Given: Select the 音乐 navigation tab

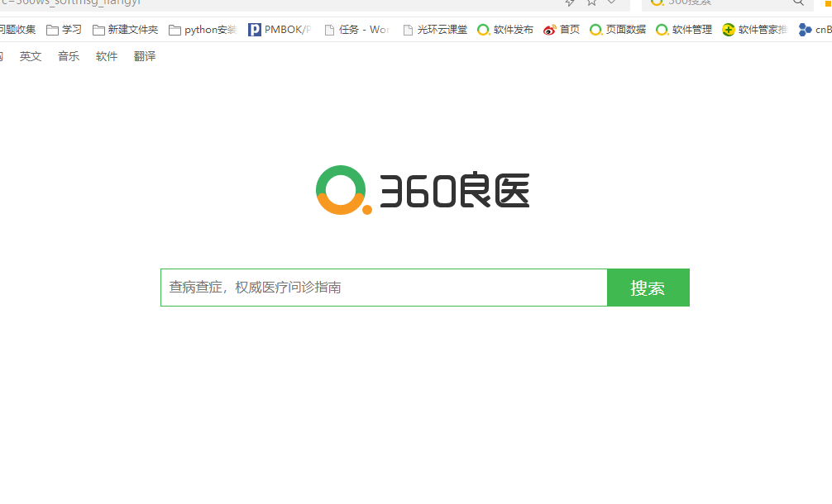Looking at the screenshot, I should coord(69,56).
